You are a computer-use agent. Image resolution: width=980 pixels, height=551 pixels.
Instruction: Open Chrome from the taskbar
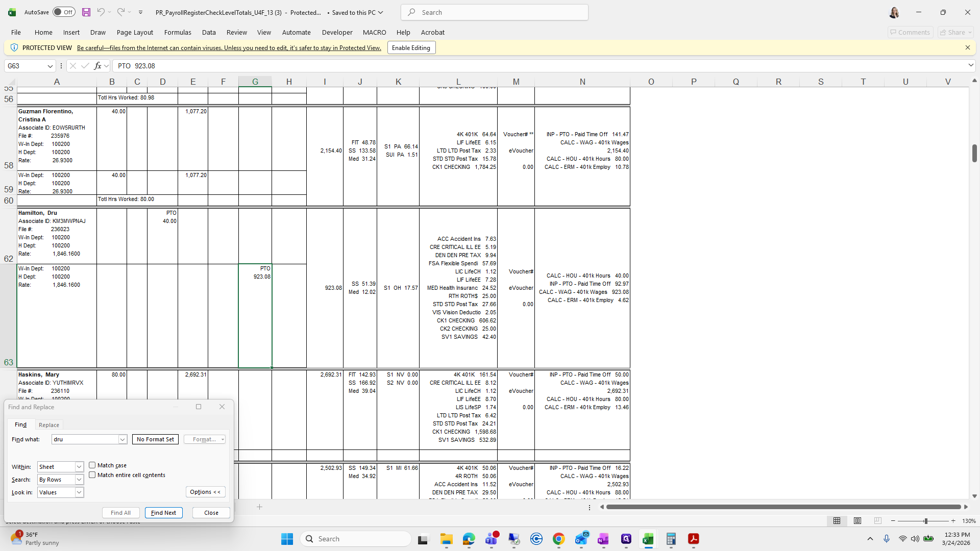click(558, 539)
